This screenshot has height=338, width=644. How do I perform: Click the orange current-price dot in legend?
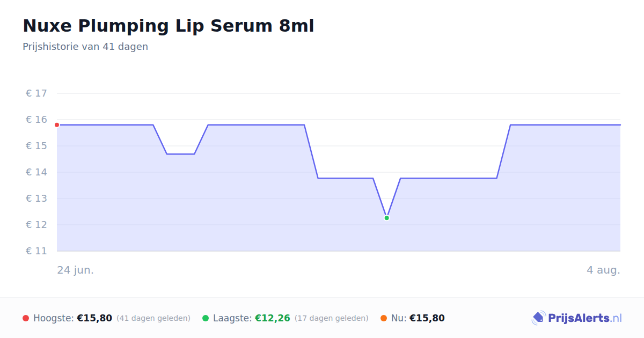(x=384, y=318)
